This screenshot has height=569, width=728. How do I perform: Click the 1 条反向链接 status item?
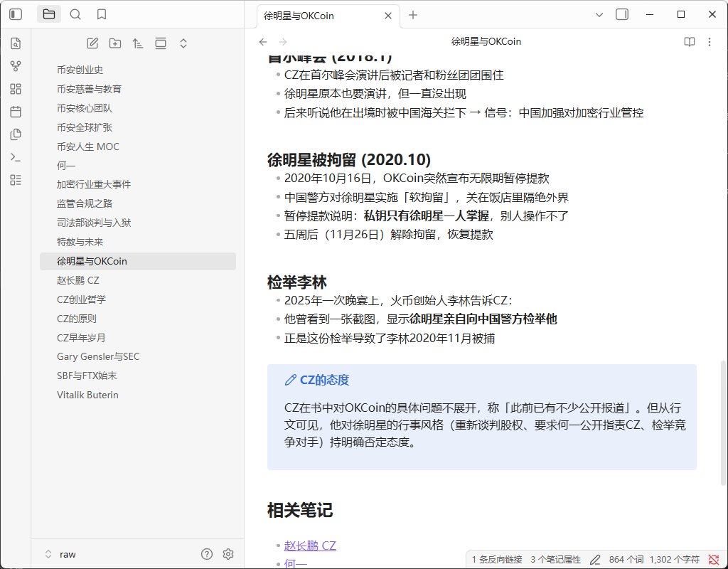pos(497,560)
